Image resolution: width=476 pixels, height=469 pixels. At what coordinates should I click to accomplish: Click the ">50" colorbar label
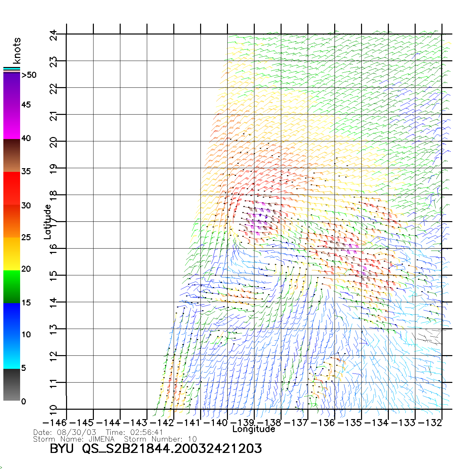point(29,75)
